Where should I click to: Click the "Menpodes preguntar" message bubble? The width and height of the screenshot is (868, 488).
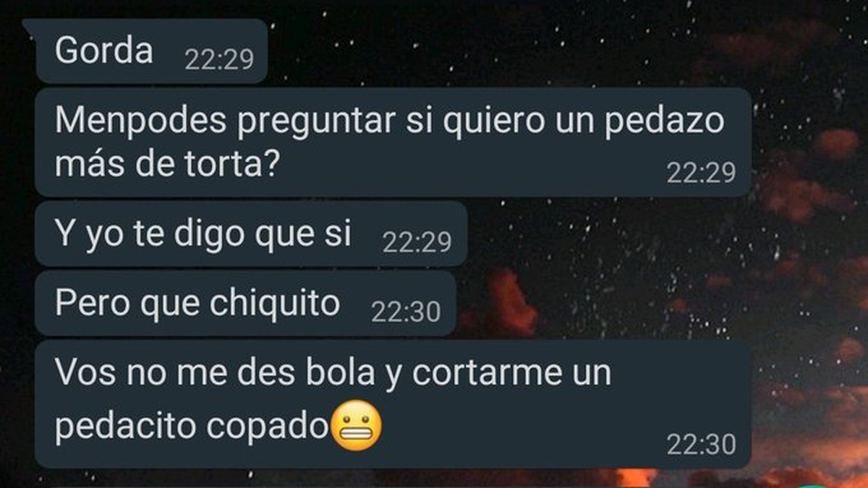(x=393, y=142)
